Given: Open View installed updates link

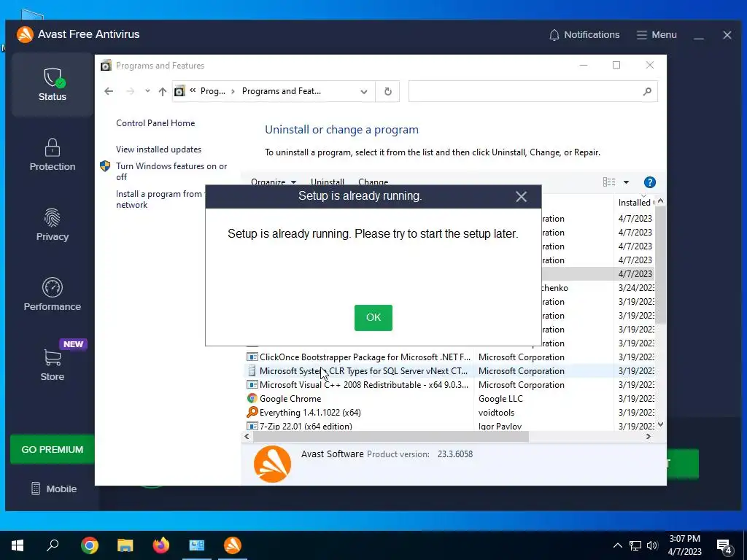Looking at the screenshot, I should (158, 149).
